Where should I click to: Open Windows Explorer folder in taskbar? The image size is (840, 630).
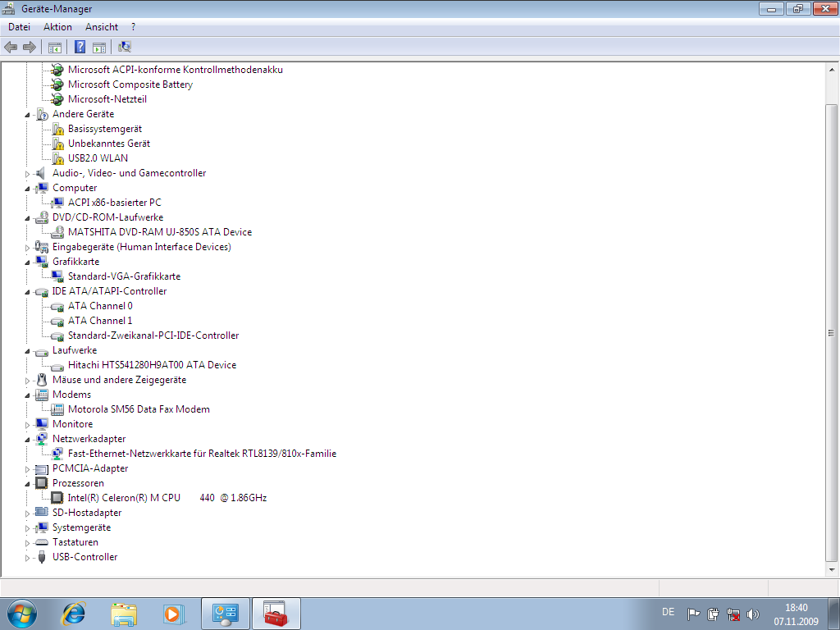(x=124, y=614)
